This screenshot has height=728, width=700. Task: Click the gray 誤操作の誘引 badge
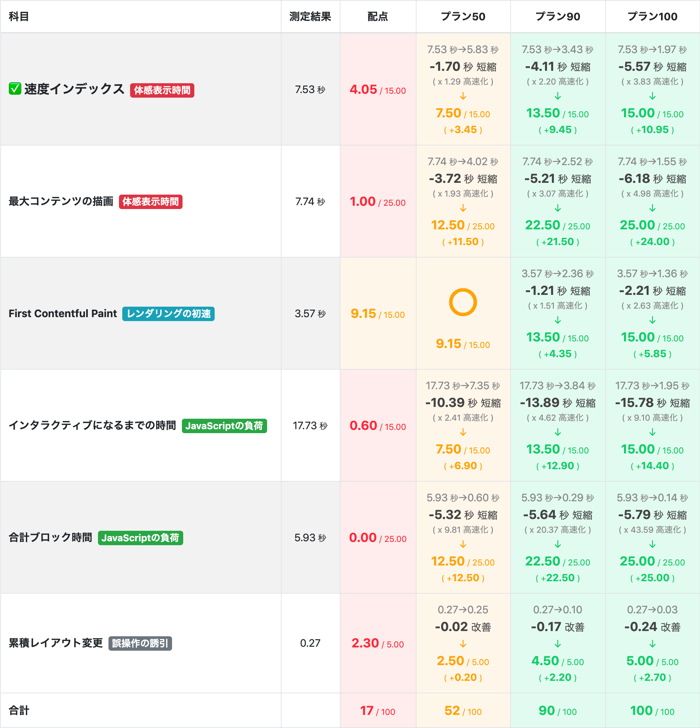141,644
